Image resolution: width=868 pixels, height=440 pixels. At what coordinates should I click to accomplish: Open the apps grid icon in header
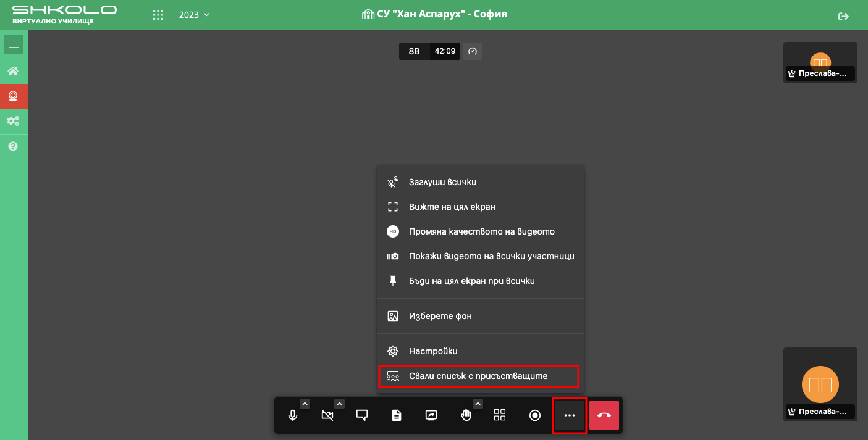coord(158,15)
